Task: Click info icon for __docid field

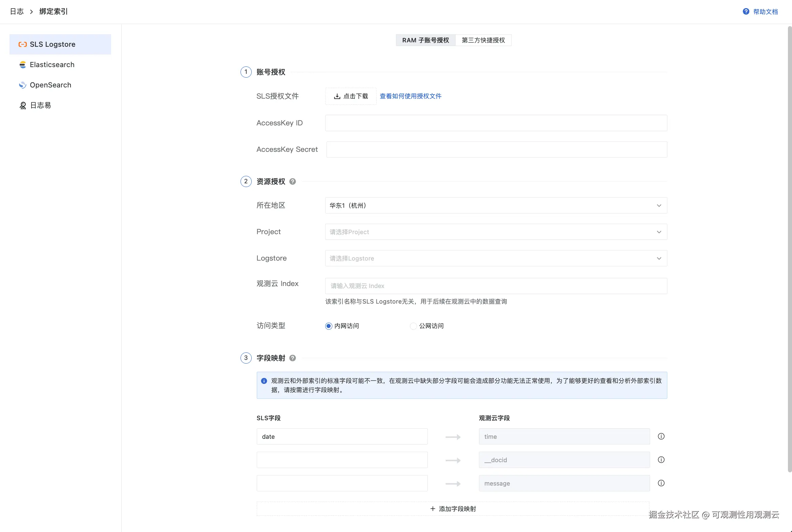Action: (661, 460)
